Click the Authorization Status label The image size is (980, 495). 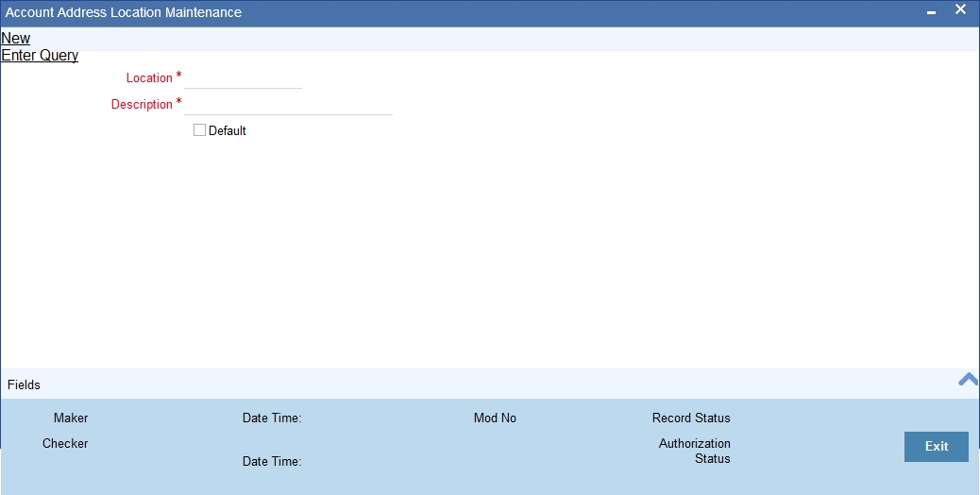point(694,451)
